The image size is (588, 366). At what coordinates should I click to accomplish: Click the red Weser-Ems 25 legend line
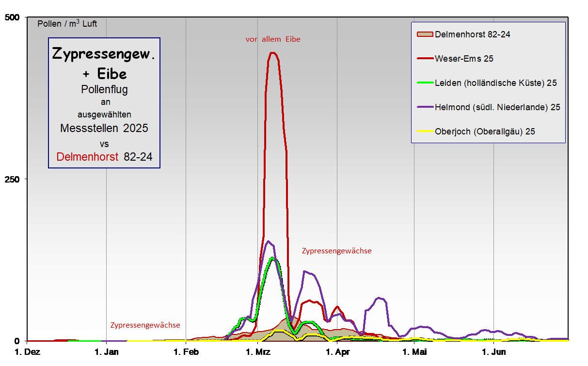[425, 58]
